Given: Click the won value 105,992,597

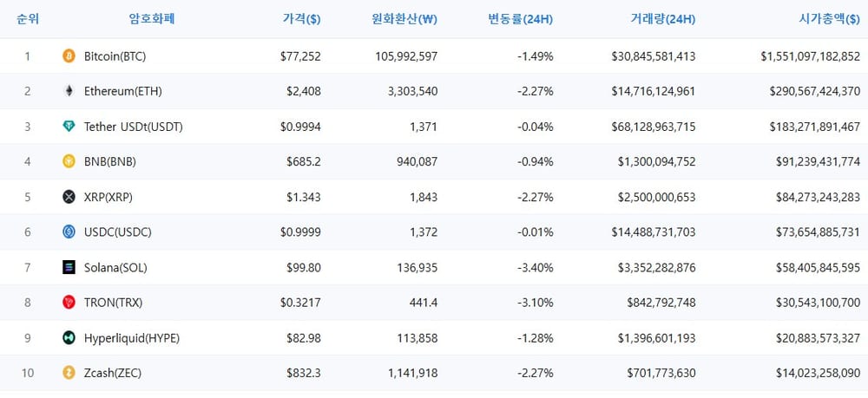Looking at the screenshot, I should pyautogui.click(x=406, y=55).
